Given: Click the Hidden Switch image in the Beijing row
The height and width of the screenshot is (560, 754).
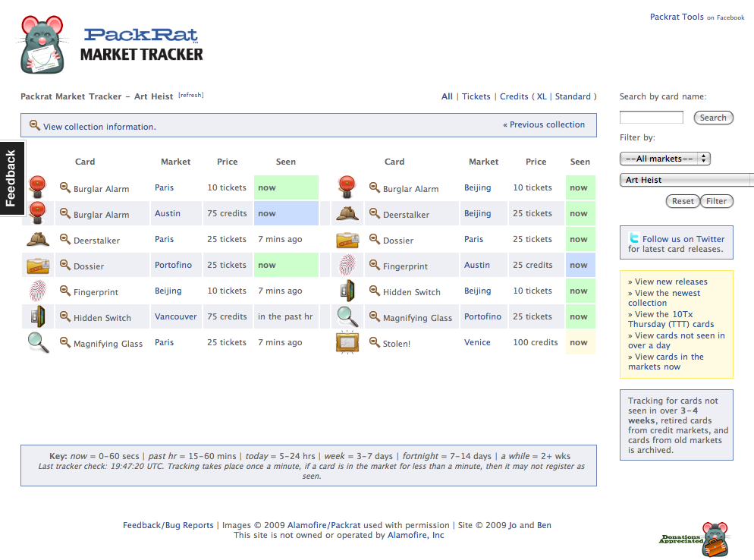Looking at the screenshot, I should (x=347, y=291).
